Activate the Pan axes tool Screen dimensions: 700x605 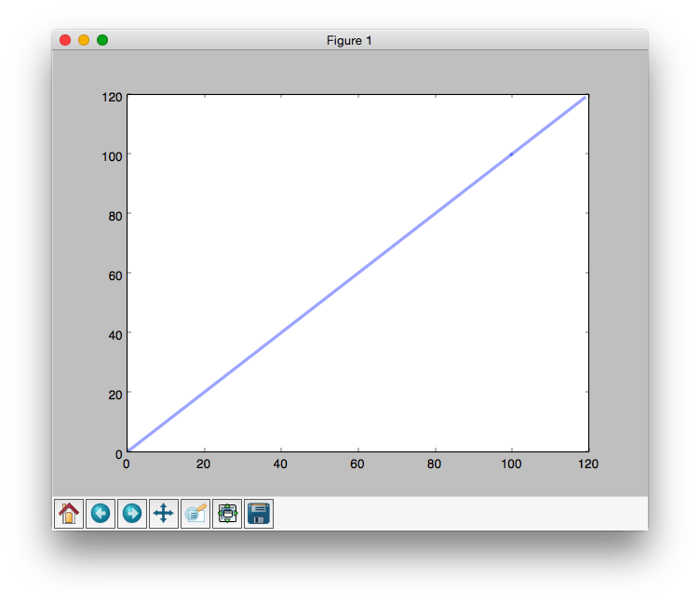[x=164, y=514]
